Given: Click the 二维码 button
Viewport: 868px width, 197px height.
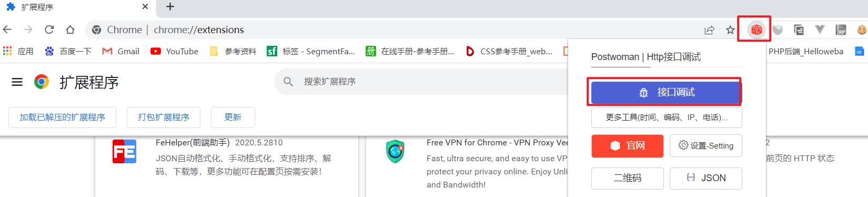Looking at the screenshot, I should 628,178.
